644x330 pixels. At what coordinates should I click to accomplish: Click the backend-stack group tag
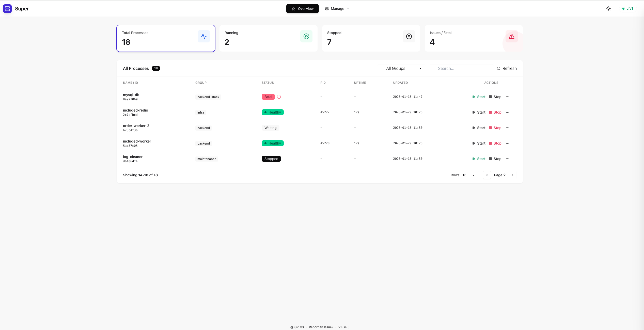(208, 97)
